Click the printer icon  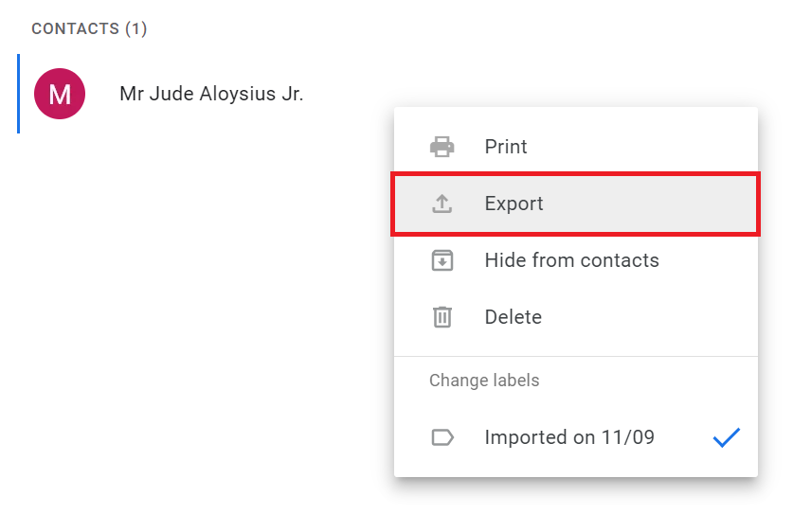coord(442,147)
